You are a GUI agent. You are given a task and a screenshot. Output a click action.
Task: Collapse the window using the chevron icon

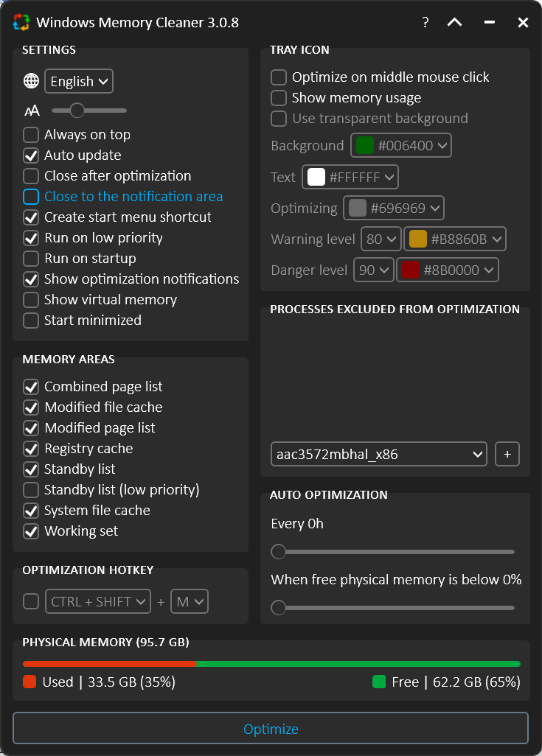point(454,22)
